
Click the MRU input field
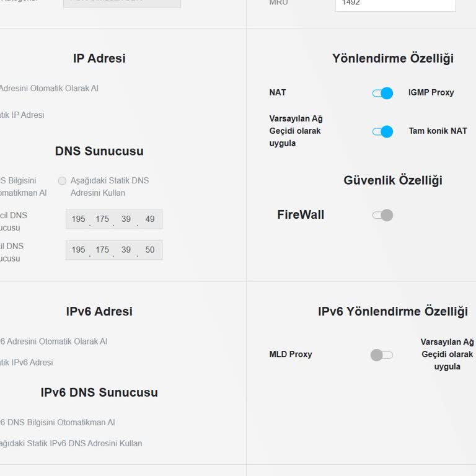coord(395,4)
